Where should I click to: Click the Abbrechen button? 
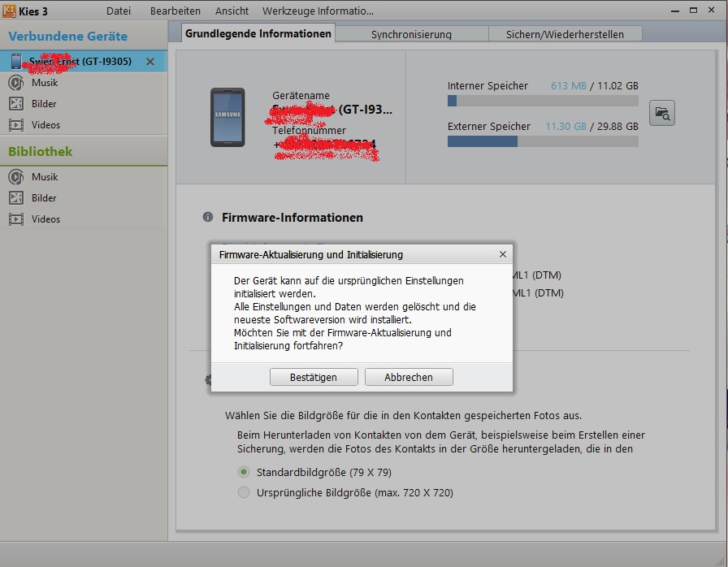pyautogui.click(x=409, y=377)
